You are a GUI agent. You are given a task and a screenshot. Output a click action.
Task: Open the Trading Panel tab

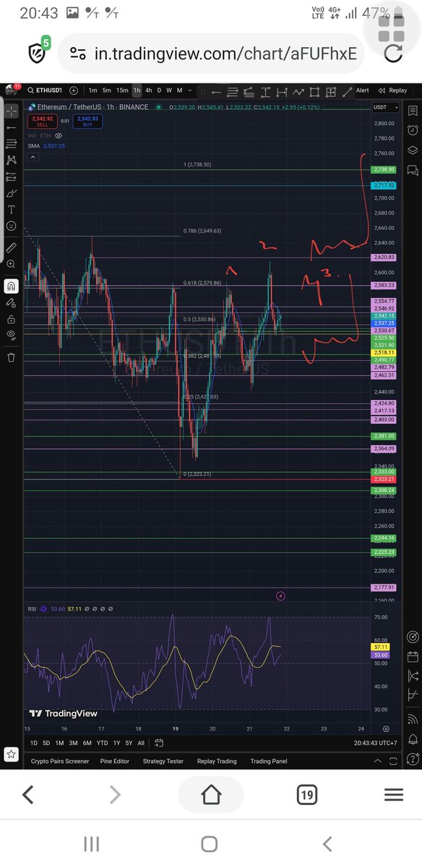pyautogui.click(x=269, y=761)
